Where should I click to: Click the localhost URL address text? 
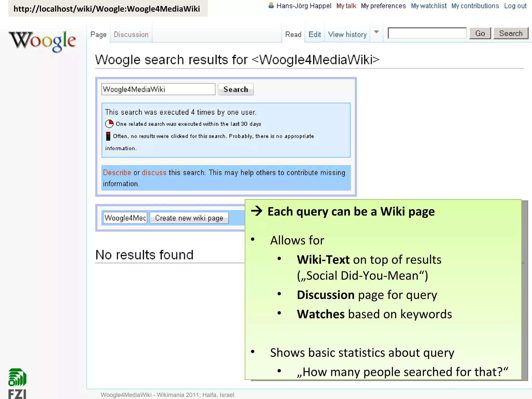[107, 9]
